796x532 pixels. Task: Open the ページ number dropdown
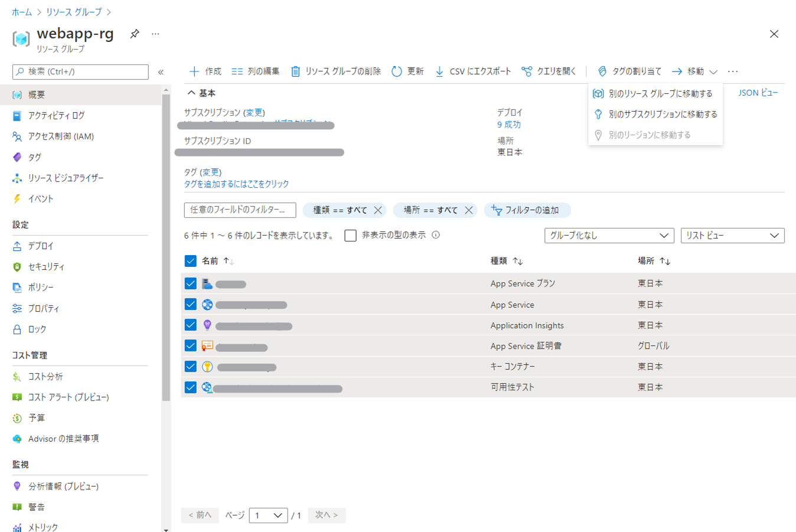269,515
